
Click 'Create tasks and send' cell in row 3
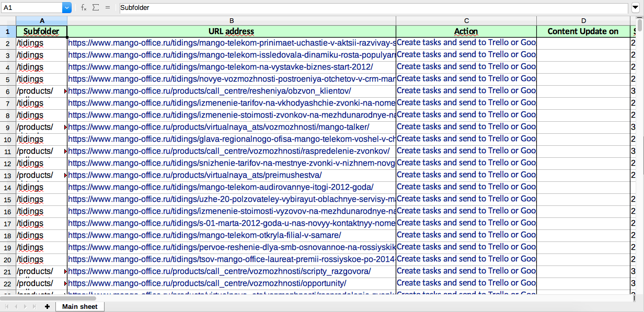466,55
